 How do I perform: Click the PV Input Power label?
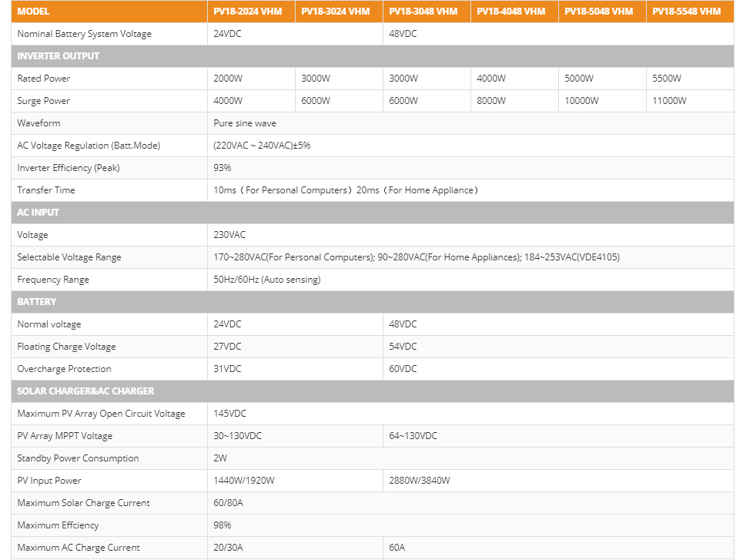[x=49, y=481]
